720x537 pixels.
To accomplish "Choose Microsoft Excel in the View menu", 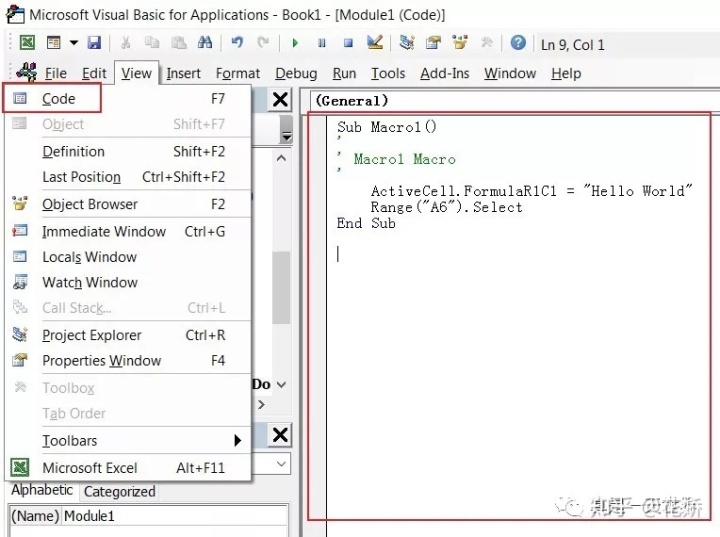I will point(129,468).
